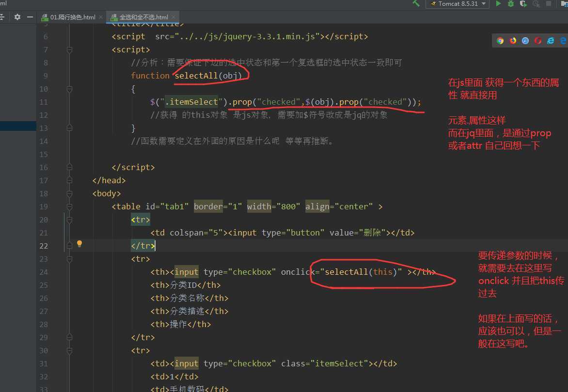Click line number 11 in gutter
Viewport: 568px width, 392px height.
tap(44, 102)
